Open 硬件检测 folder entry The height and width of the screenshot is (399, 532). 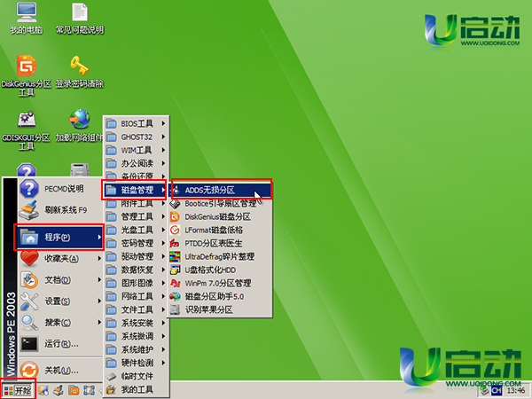pyautogui.click(x=136, y=363)
